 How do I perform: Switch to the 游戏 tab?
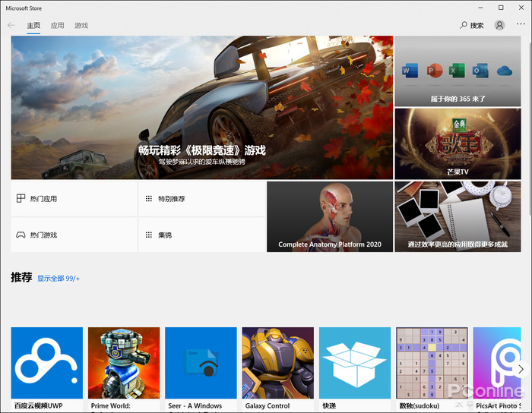81,26
